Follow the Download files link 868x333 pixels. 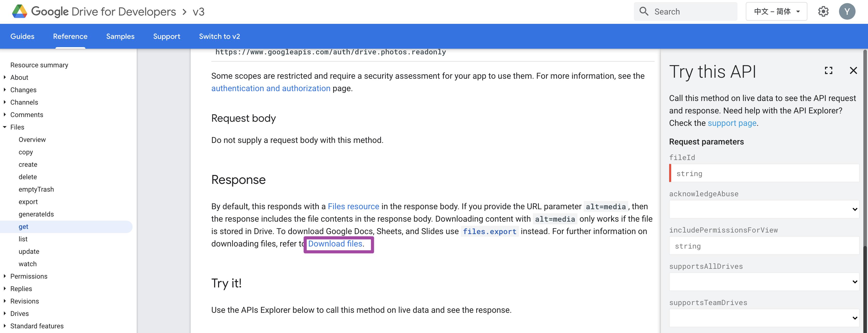335,244
